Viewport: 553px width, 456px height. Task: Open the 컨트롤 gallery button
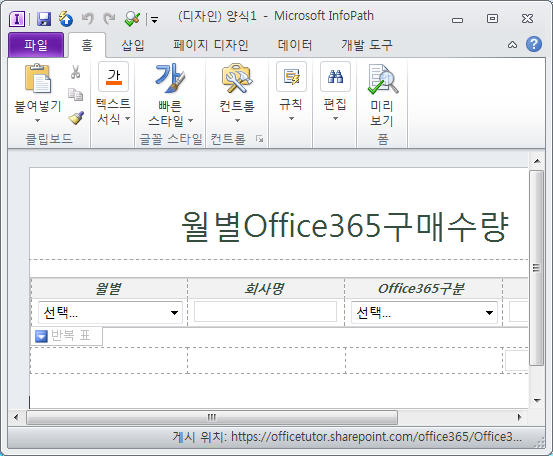coord(237,93)
